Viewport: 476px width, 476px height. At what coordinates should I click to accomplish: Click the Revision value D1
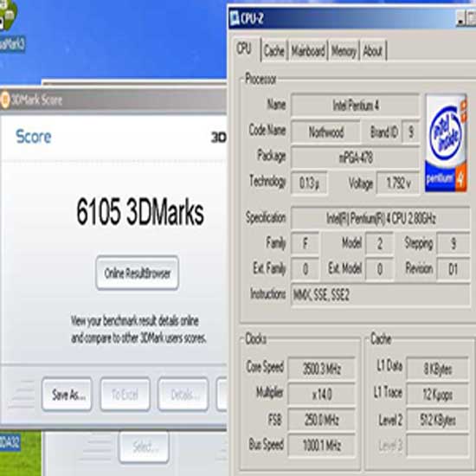click(453, 269)
